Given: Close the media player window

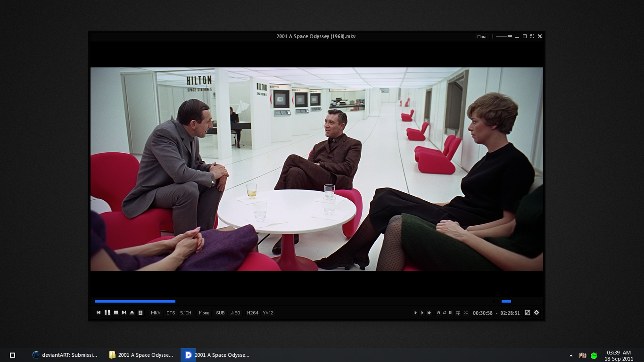Looking at the screenshot, I should [x=540, y=36].
